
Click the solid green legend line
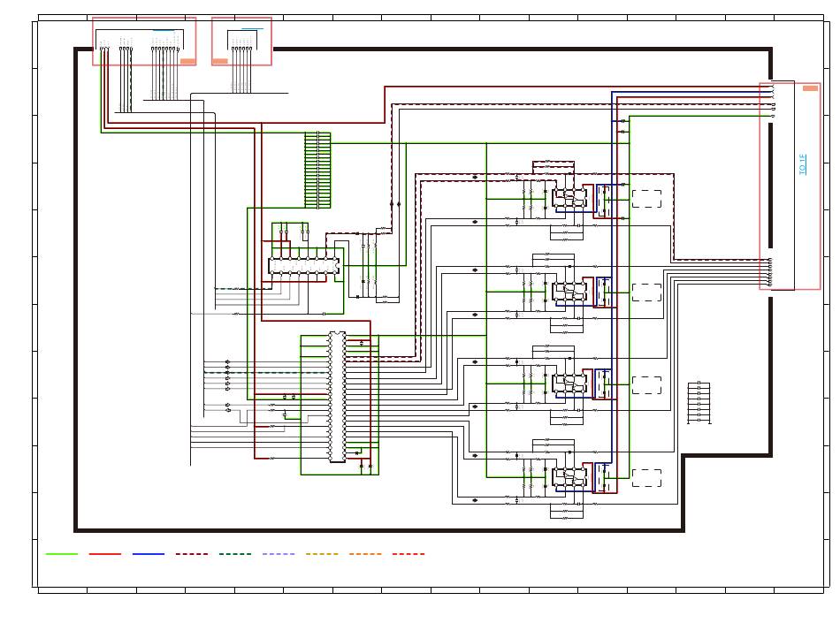tap(62, 554)
